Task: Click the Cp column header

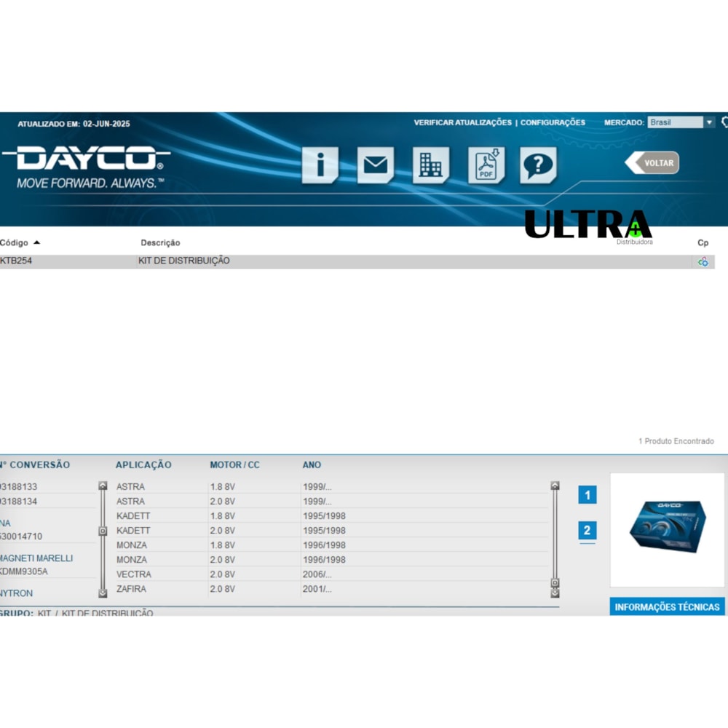Action: (x=703, y=243)
